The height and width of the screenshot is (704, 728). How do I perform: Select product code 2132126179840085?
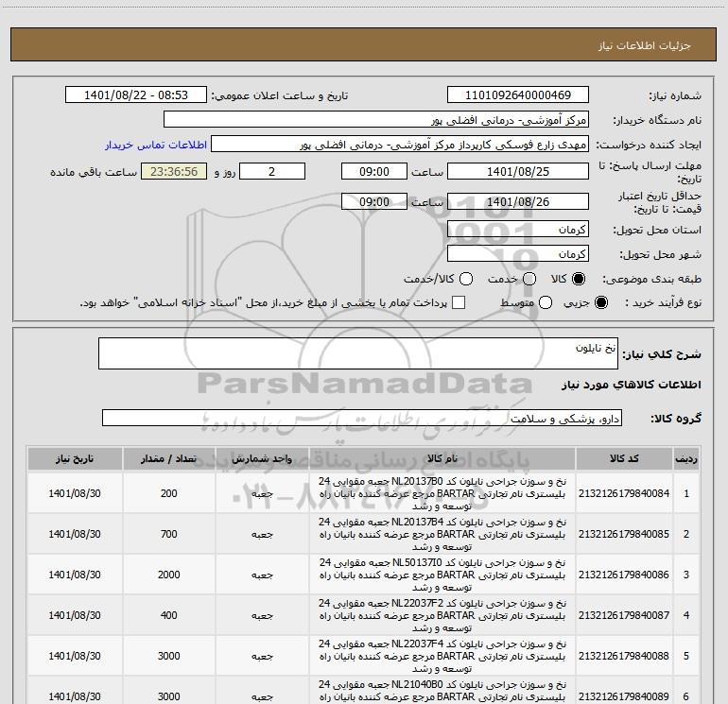(x=624, y=534)
